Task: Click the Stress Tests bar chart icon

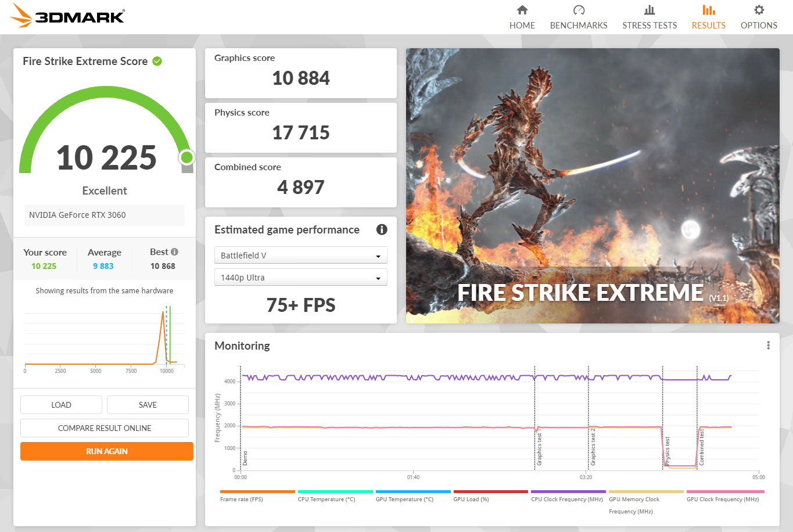Action: coord(650,10)
